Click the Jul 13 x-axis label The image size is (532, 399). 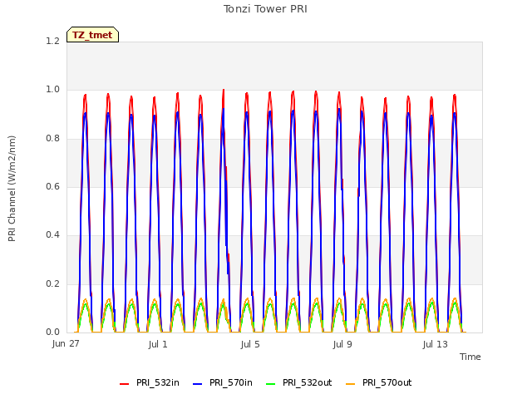pos(436,345)
